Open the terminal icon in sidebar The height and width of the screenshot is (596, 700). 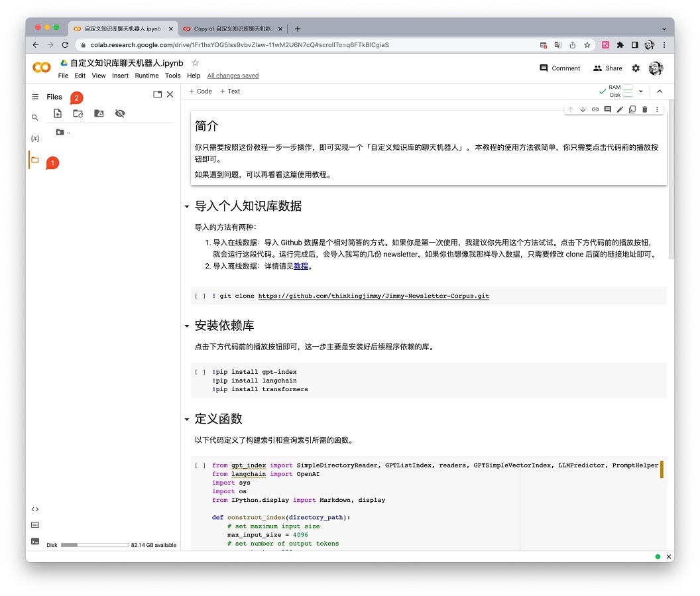[x=35, y=541]
